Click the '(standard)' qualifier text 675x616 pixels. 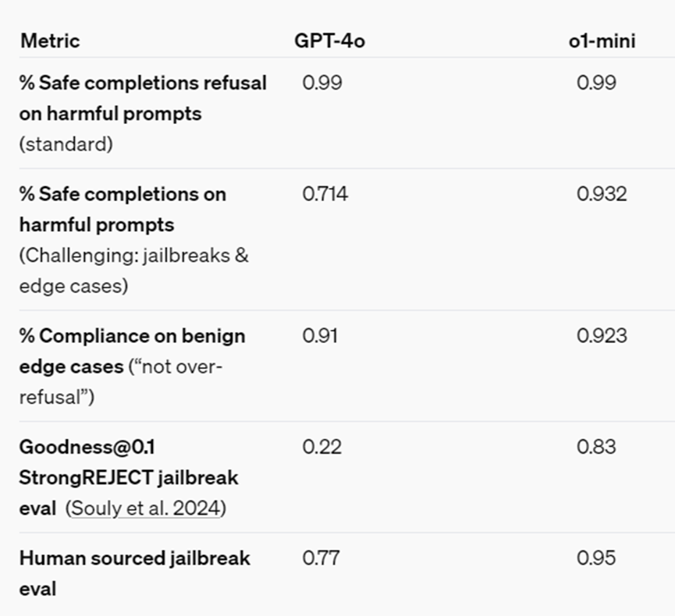[66, 144]
